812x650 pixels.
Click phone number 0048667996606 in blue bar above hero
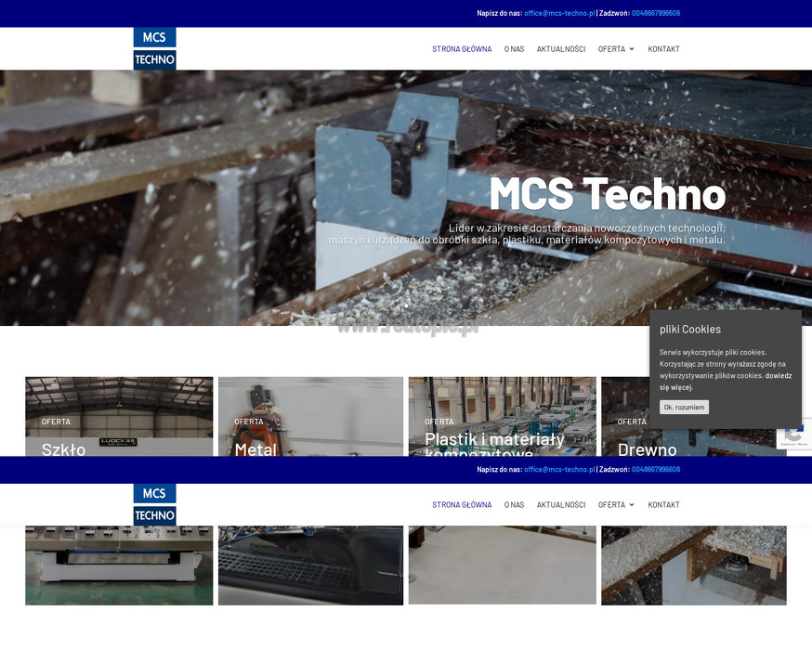[656, 13]
